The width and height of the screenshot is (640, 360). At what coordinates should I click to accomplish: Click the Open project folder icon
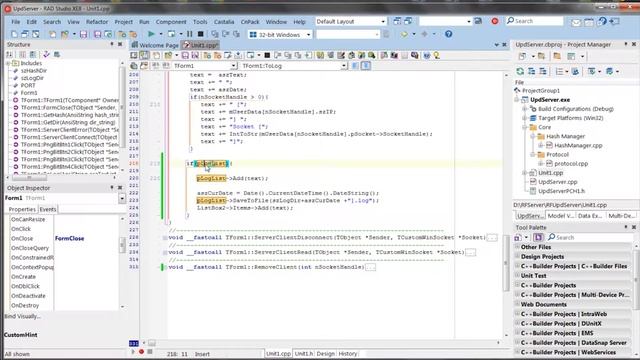[x=64, y=34]
